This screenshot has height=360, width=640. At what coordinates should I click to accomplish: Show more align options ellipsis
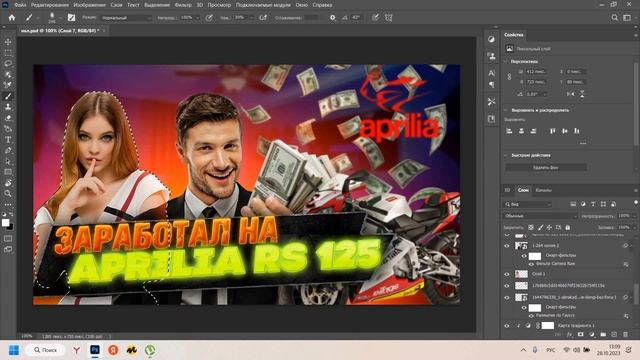(x=583, y=143)
